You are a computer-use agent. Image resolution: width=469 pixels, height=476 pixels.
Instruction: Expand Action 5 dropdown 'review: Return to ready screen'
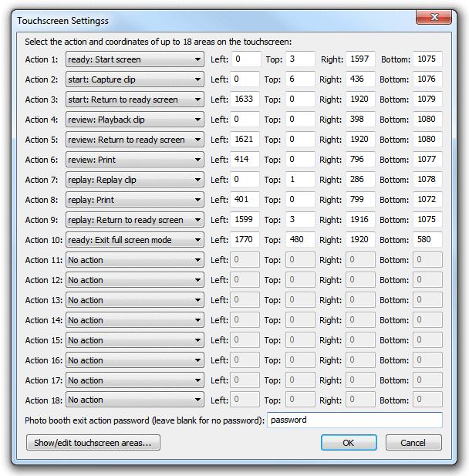click(135, 140)
